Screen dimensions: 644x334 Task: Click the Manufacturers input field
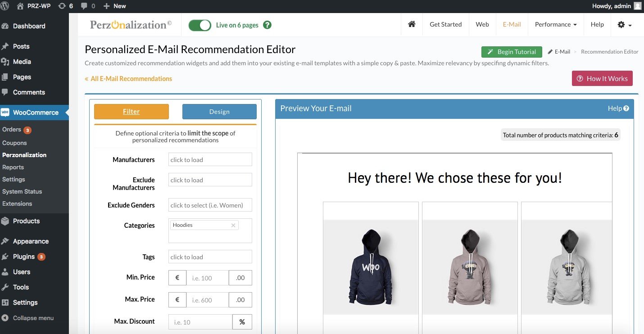(210, 160)
